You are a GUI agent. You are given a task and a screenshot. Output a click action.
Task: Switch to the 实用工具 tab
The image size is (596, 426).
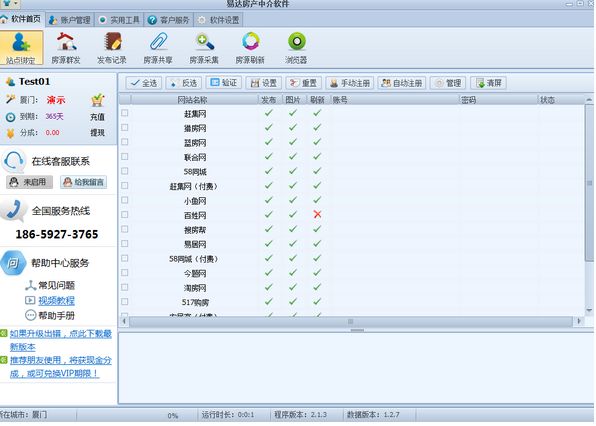pos(119,20)
